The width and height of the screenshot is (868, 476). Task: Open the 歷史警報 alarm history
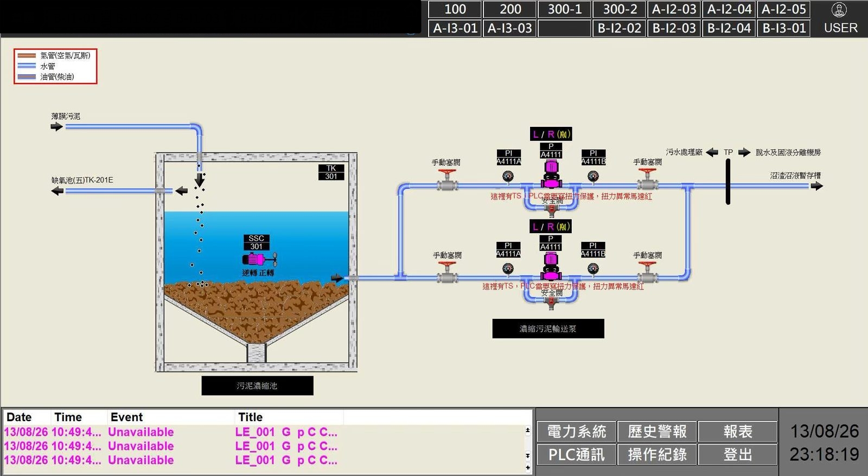[x=657, y=432]
